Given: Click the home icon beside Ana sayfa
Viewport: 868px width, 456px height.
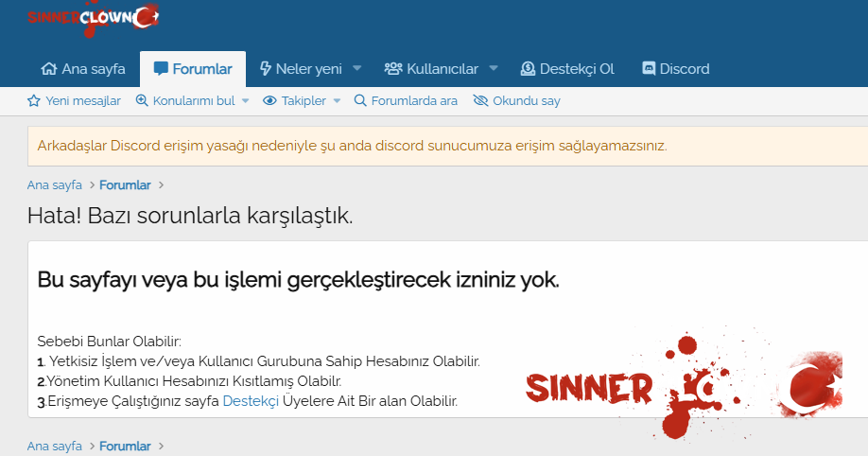Looking at the screenshot, I should point(49,69).
